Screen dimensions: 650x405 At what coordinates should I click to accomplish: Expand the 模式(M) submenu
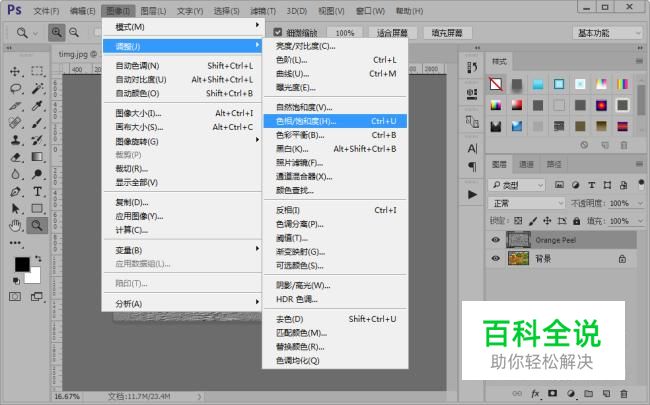pyautogui.click(x=182, y=27)
